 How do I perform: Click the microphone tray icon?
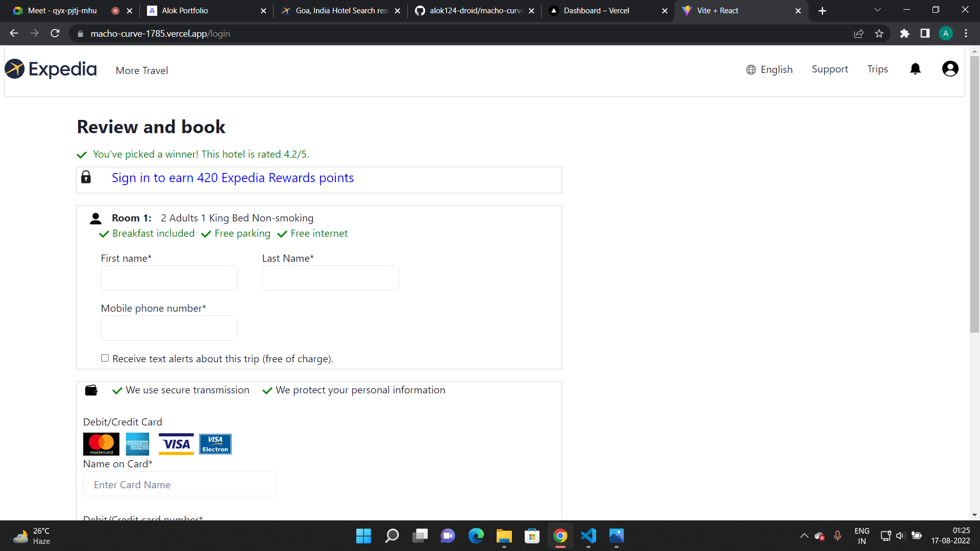(x=837, y=536)
